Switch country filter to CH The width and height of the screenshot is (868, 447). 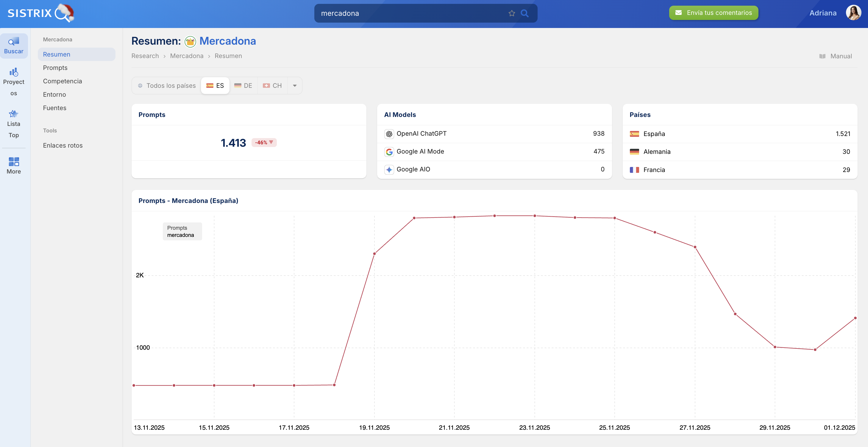272,85
